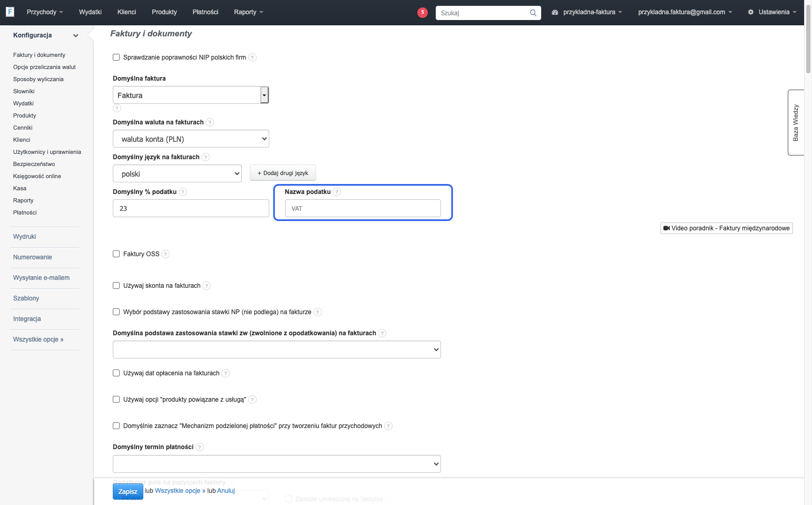
Task: Open the Domyślny termin płatności dropdown
Action: [277, 464]
